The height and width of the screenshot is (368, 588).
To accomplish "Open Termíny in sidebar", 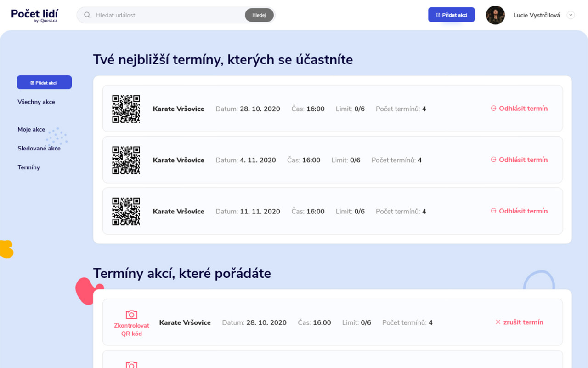I will [28, 167].
